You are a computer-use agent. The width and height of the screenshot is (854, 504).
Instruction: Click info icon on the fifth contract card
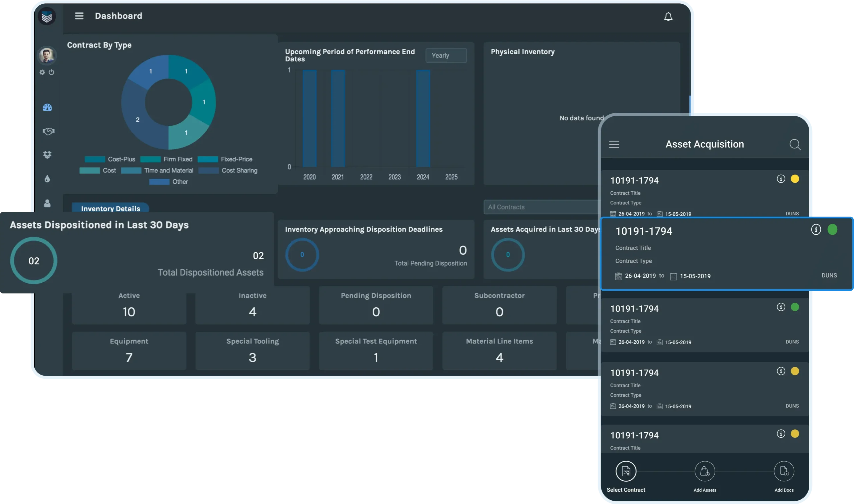781,433
